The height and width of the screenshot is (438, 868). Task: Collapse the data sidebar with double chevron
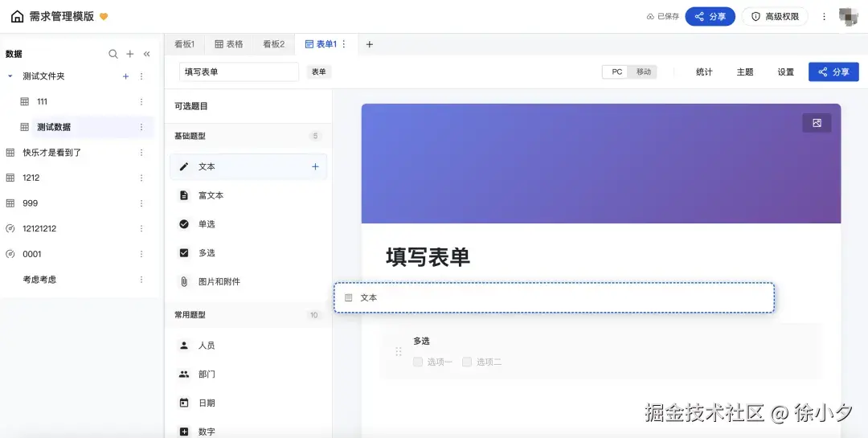[x=147, y=54]
